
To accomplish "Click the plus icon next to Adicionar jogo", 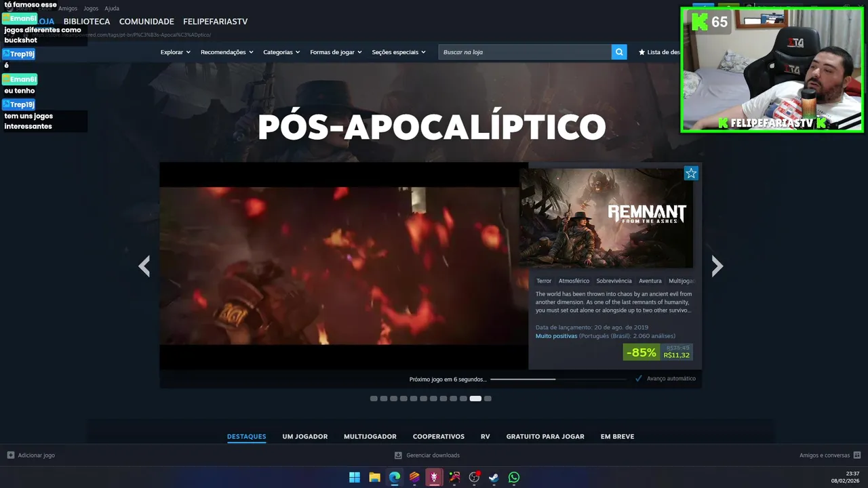I will coord(11,455).
